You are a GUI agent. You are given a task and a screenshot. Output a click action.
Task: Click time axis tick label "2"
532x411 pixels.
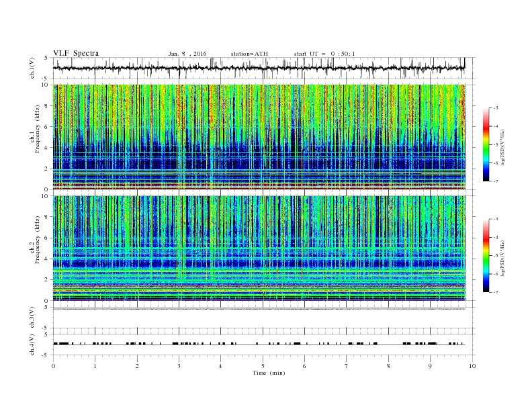tap(137, 366)
